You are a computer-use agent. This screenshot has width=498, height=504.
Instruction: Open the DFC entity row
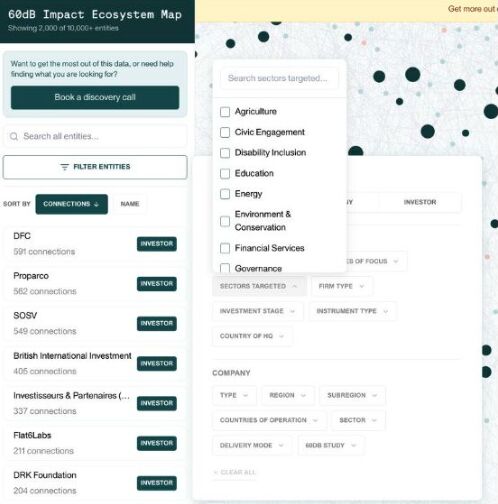95,244
